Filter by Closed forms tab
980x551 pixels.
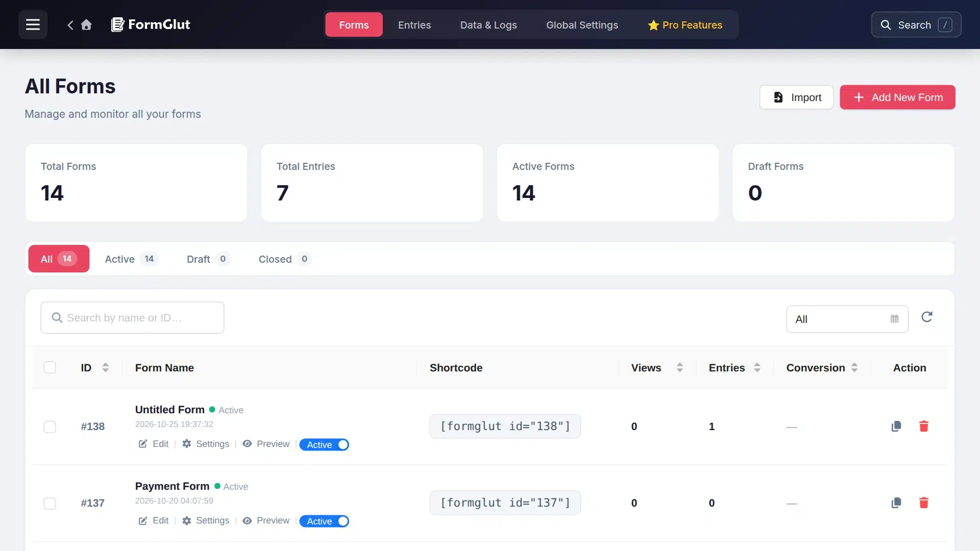coord(284,259)
